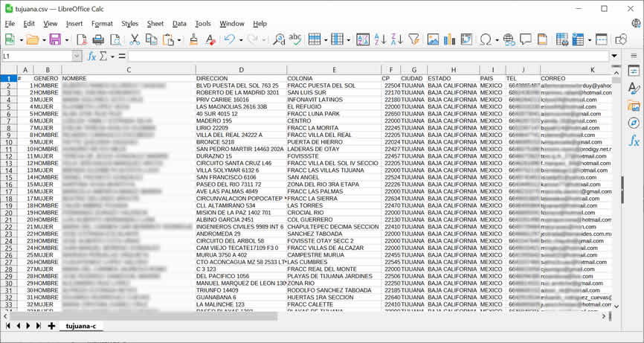Image resolution: width=644 pixels, height=343 pixels.
Task: Expand the Paste options dropdown arrow
Action: click(179, 40)
